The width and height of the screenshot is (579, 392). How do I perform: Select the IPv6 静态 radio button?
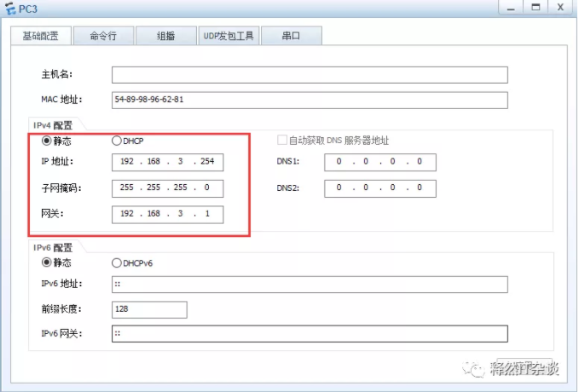47,262
